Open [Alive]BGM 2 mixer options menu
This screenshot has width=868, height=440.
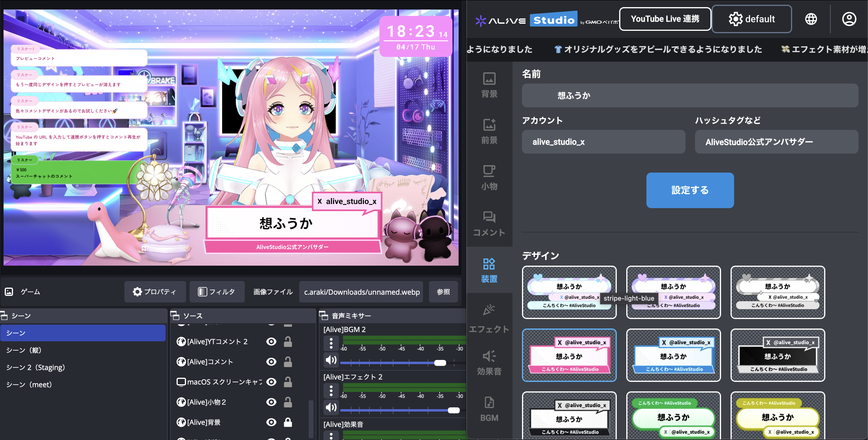(331, 343)
